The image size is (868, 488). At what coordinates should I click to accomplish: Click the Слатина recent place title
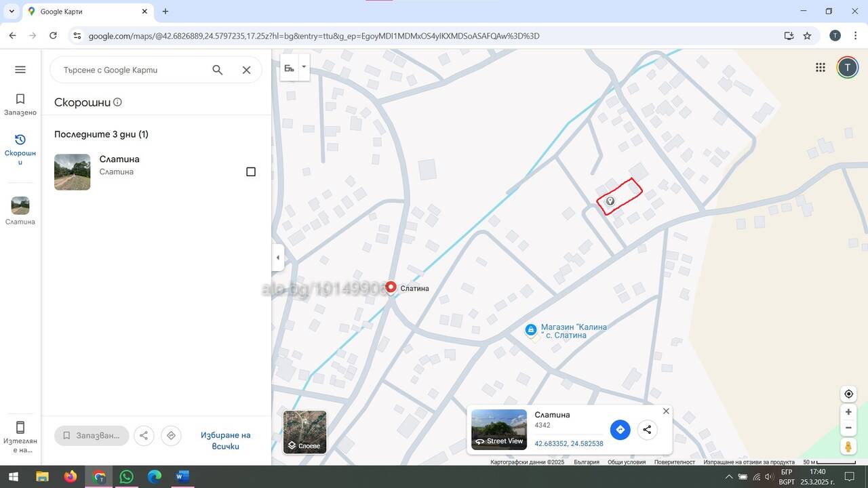(119, 159)
